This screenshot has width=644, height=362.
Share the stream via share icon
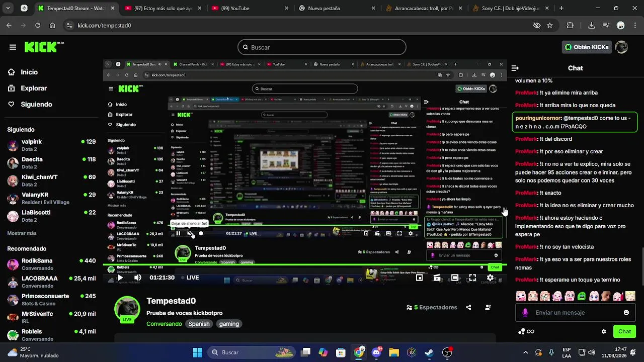pos(468,307)
